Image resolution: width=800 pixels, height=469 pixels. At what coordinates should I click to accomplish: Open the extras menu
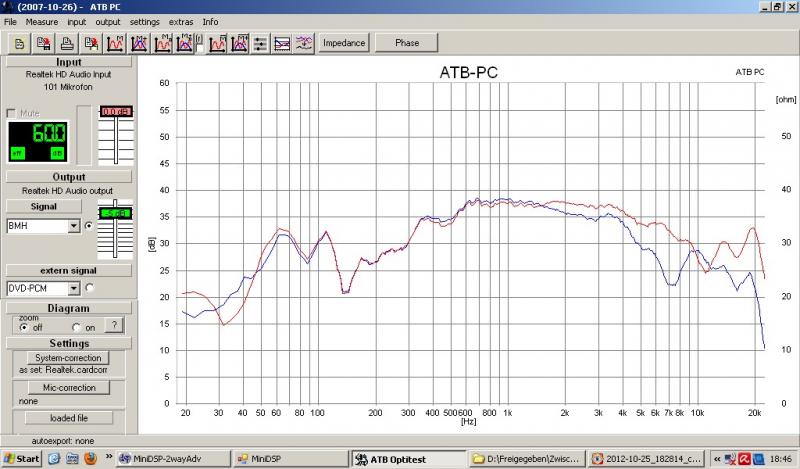point(181,22)
